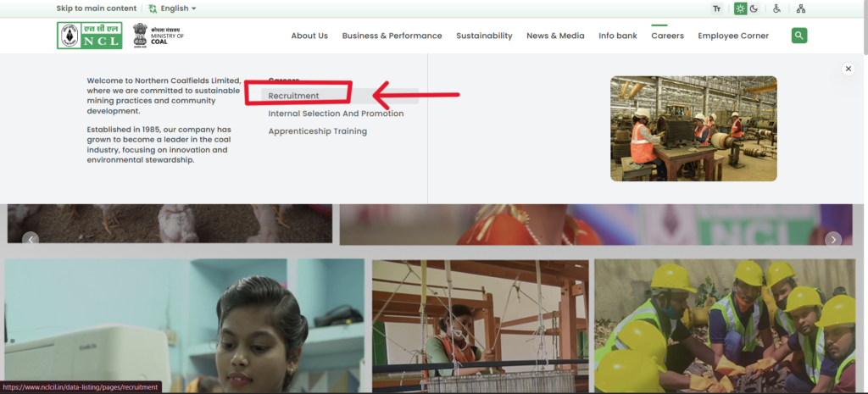Click the Recruitment link

[x=294, y=96]
